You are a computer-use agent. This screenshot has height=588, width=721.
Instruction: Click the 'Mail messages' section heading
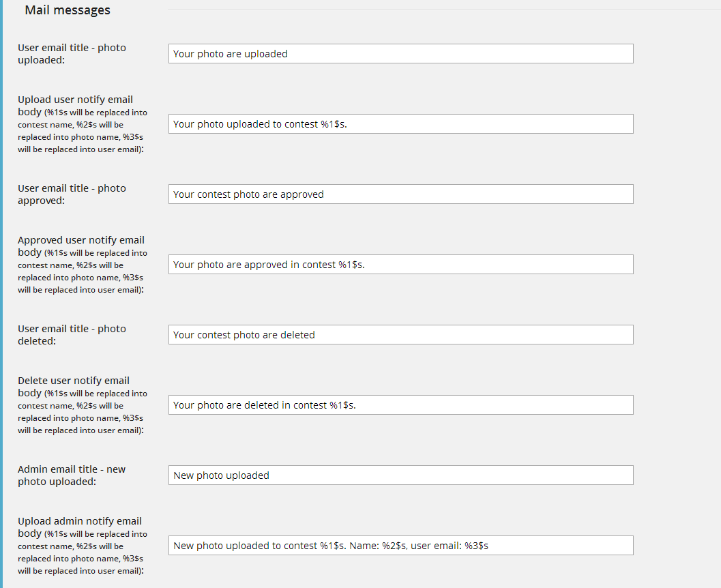pos(68,10)
